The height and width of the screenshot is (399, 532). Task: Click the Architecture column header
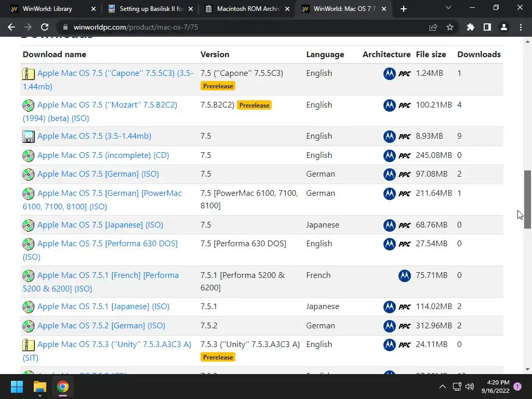pos(387,54)
